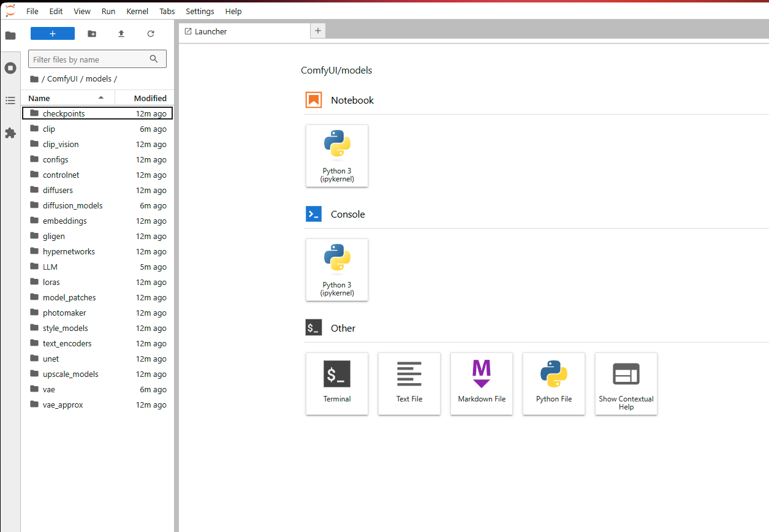Launch Python 3 notebook card
Screen dimensions: 769x532
tap(337, 156)
